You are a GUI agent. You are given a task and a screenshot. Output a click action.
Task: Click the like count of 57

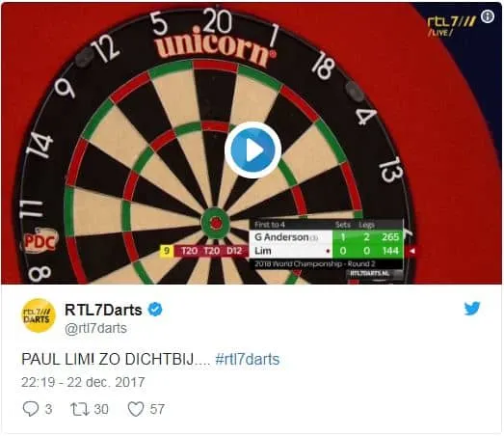[x=157, y=409]
